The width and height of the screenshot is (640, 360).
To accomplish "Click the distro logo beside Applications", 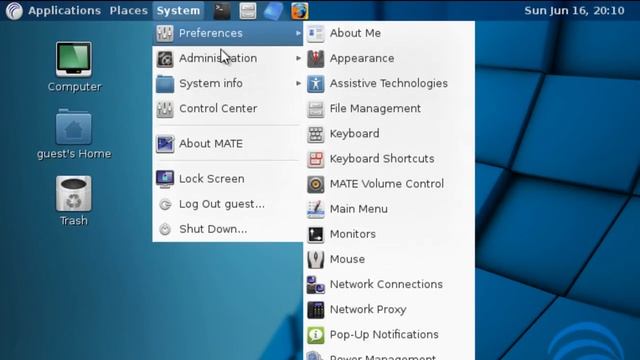I will 14,11.
